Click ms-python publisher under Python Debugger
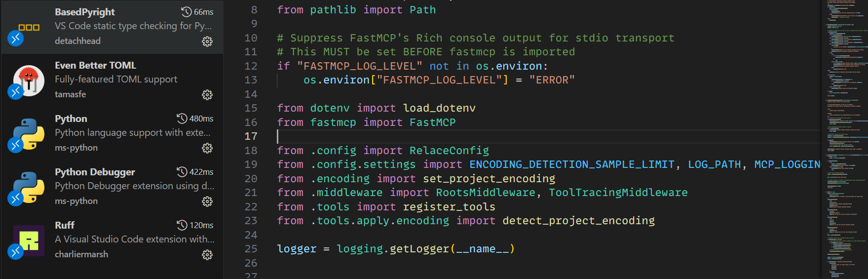The image size is (868, 279). pos(76,201)
